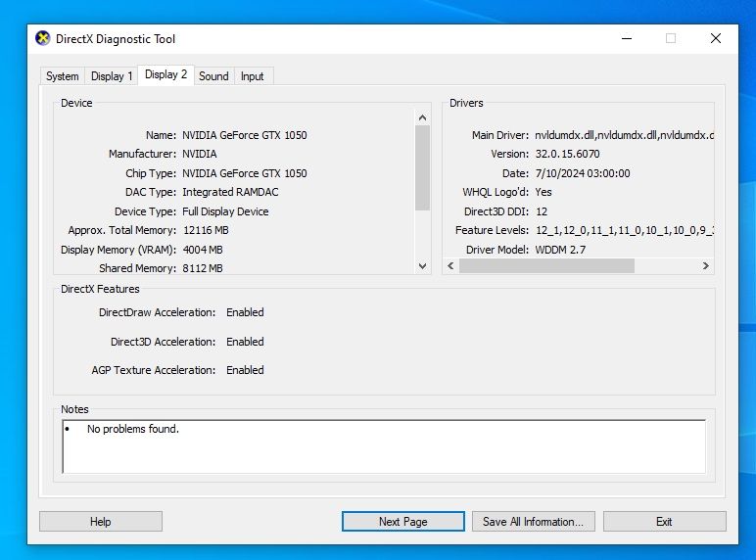Minimize the DirectX Diagnostic Tool window
The image size is (756, 560).
[x=627, y=38]
